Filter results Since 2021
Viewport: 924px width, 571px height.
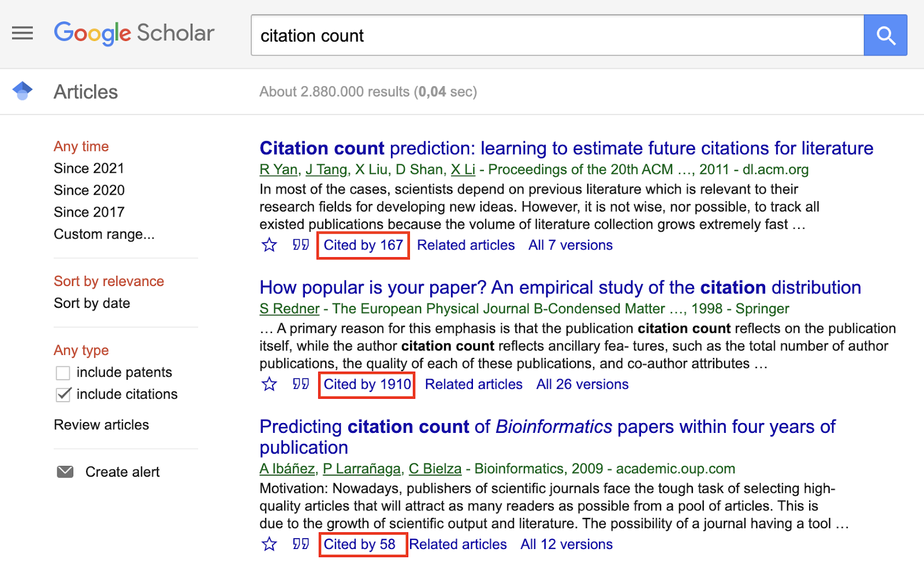(x=89, y=168)
